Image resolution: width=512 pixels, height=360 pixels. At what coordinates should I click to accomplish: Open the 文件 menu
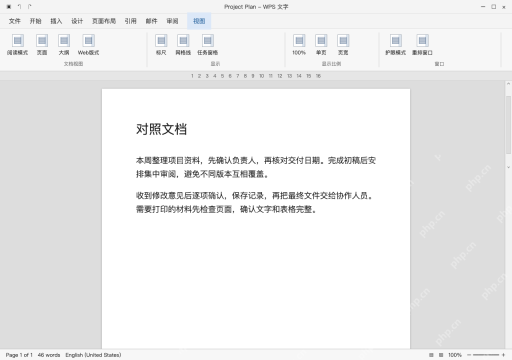[x=15, y=21]
